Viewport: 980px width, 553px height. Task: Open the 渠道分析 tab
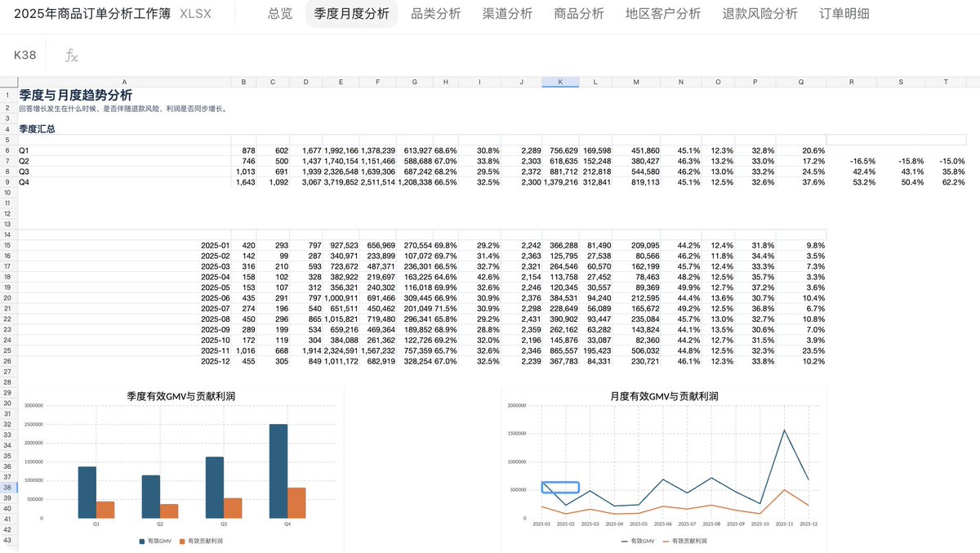(507, 14)
